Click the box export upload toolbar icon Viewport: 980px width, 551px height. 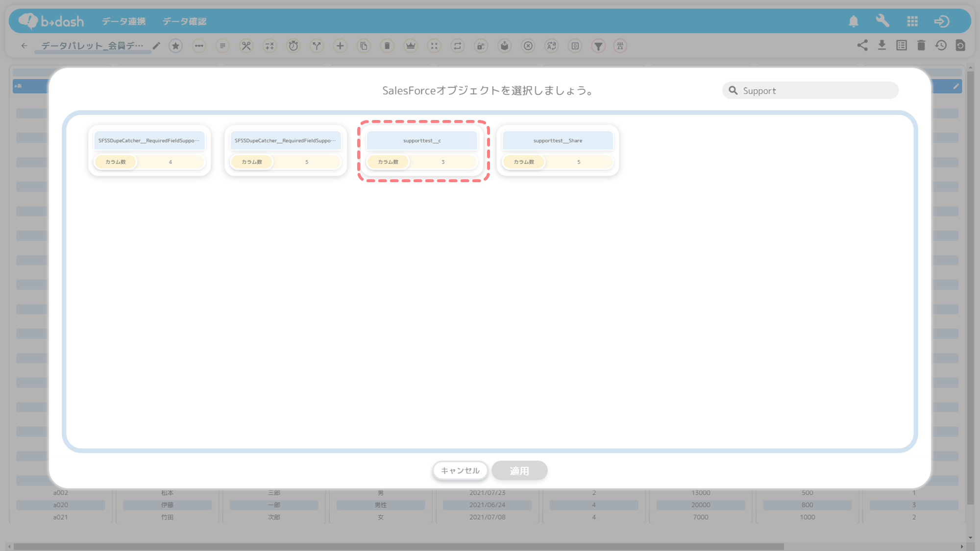click(x=505, y=46)
